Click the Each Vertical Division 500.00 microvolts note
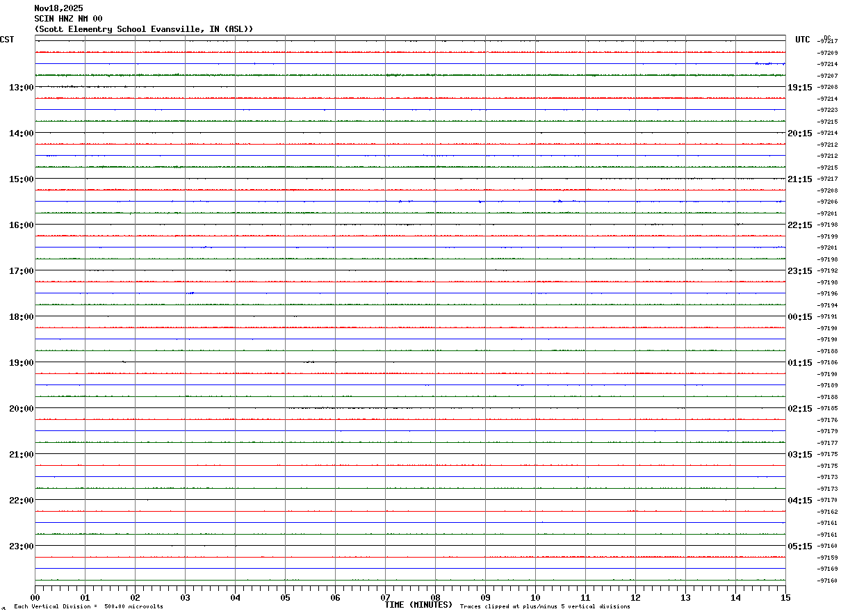841x616 pixels. coord(88,607)
